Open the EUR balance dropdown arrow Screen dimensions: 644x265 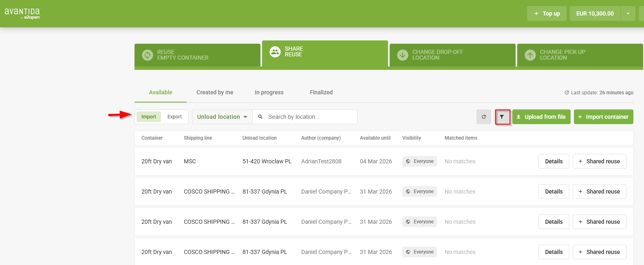click(628, 13)
